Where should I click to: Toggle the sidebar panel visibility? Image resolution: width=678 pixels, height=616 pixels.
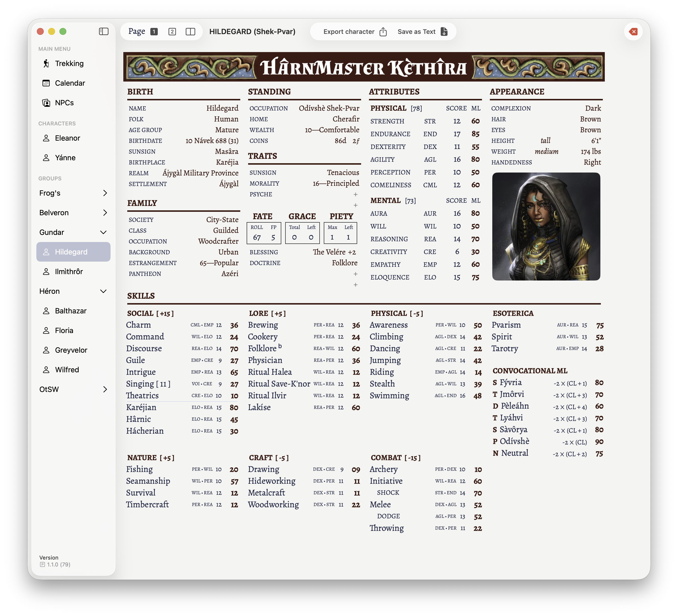point(104,31)
